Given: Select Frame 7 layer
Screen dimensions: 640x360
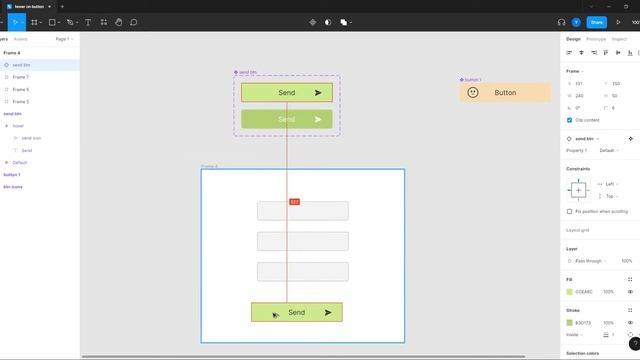Looking at the screenshot, I should 40,77.
